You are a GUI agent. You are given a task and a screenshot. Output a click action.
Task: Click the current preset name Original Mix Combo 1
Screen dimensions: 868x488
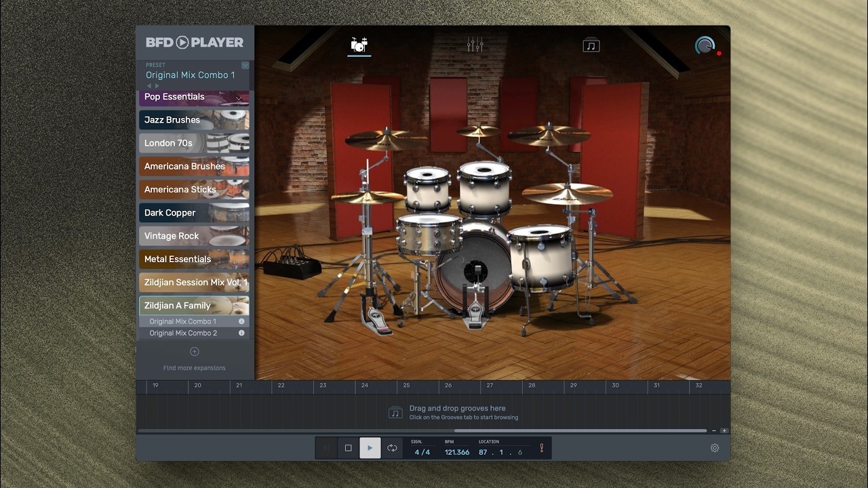pos(191,75)
